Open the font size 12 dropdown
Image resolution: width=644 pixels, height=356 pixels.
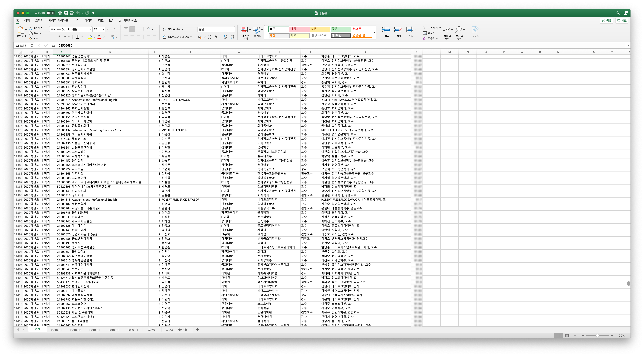click(104, 30)
